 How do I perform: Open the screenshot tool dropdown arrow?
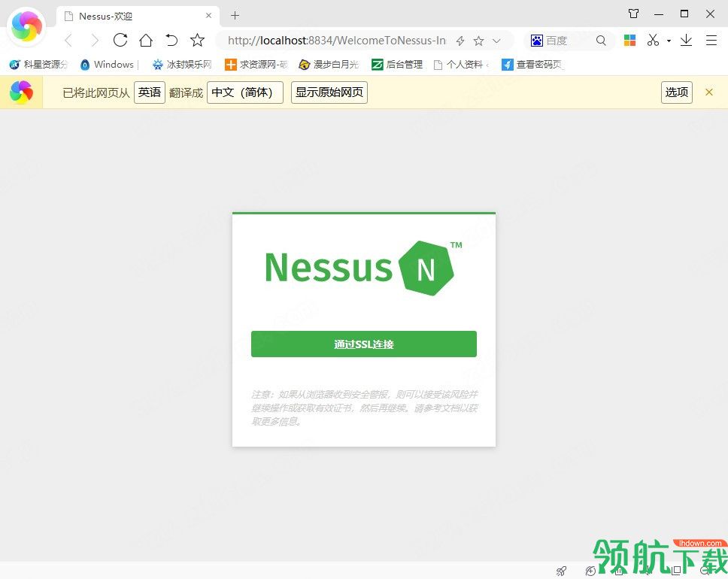click(669, 41)
